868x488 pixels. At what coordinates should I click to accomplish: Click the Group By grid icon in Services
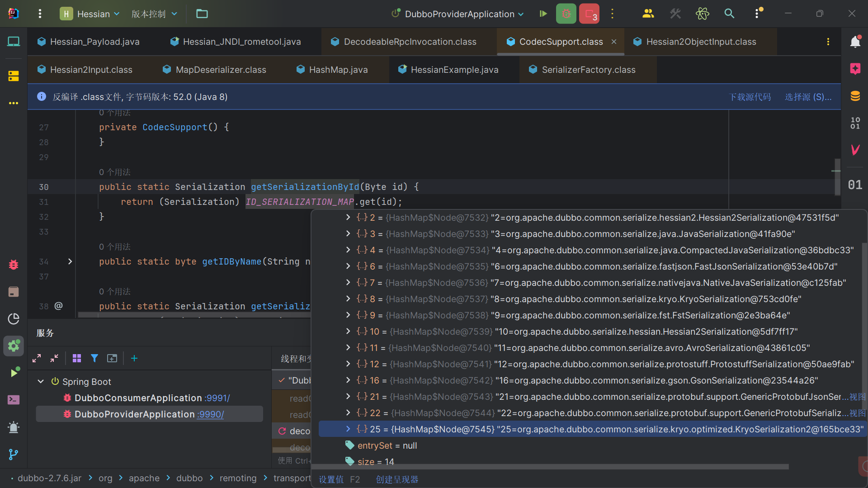[x=77, y=358]
